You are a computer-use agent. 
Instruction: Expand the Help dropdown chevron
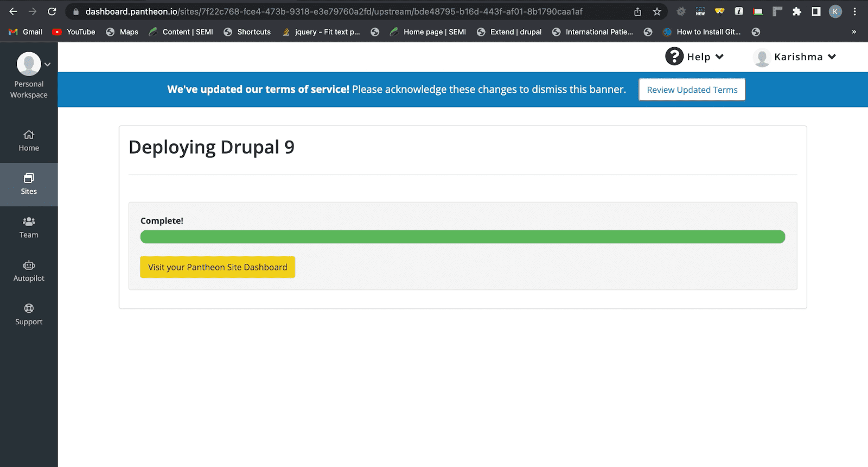pyautogui.click(x=719, y=56)
